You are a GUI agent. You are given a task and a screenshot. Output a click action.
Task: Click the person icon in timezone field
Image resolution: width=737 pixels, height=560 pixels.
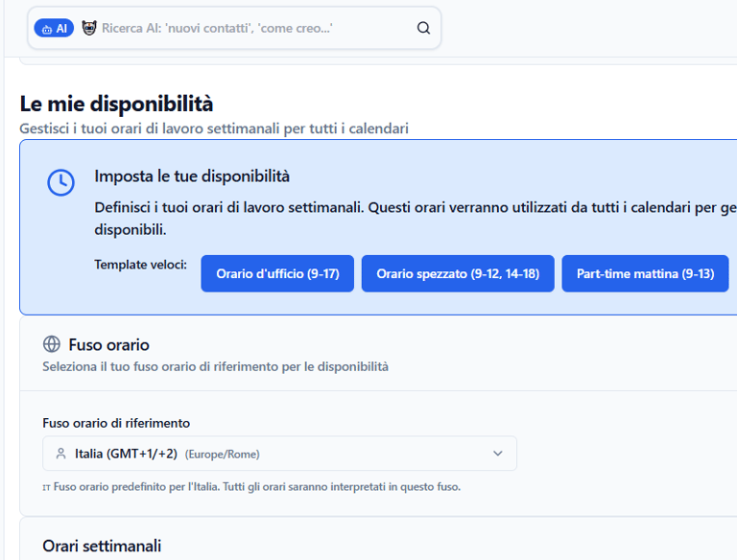60,454
